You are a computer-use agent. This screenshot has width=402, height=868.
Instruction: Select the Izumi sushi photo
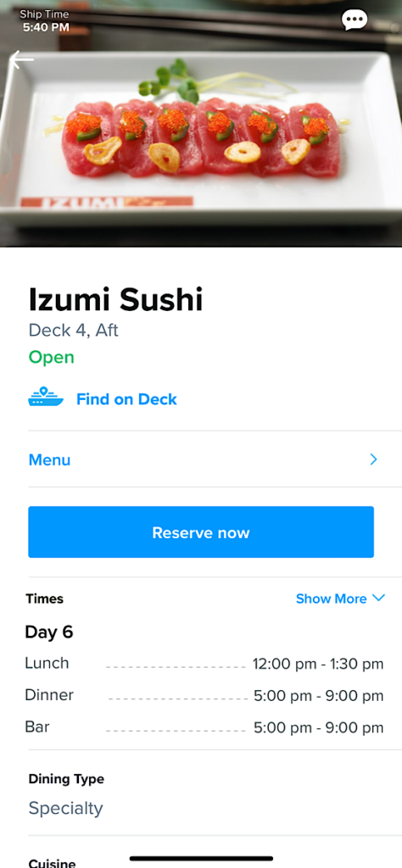point(201,124)
